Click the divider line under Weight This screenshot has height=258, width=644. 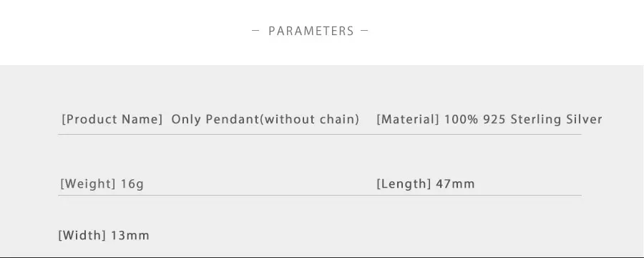click(x=320, y=195)
